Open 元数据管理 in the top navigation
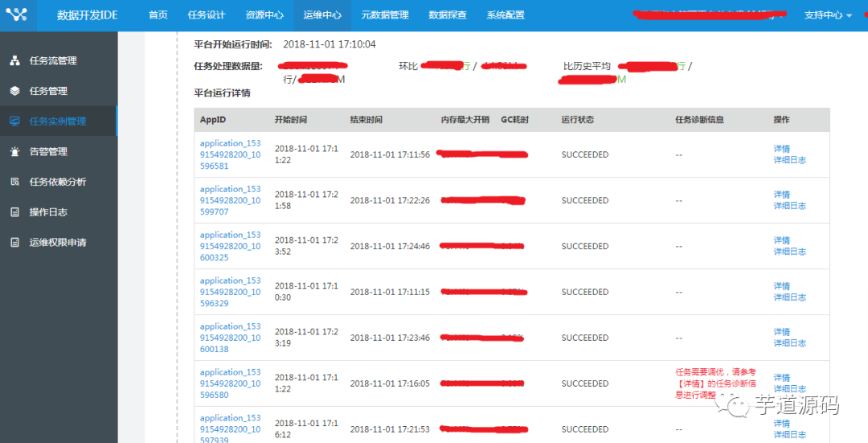 pos(384,15)
